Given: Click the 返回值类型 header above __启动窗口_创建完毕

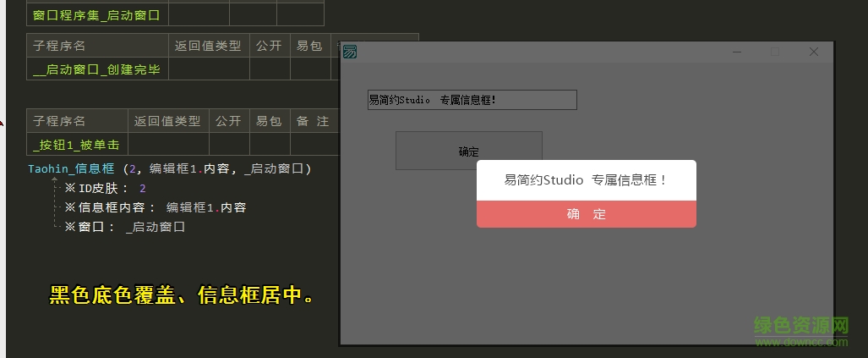Looking at the screenshot, I should (x=208, y=46).
